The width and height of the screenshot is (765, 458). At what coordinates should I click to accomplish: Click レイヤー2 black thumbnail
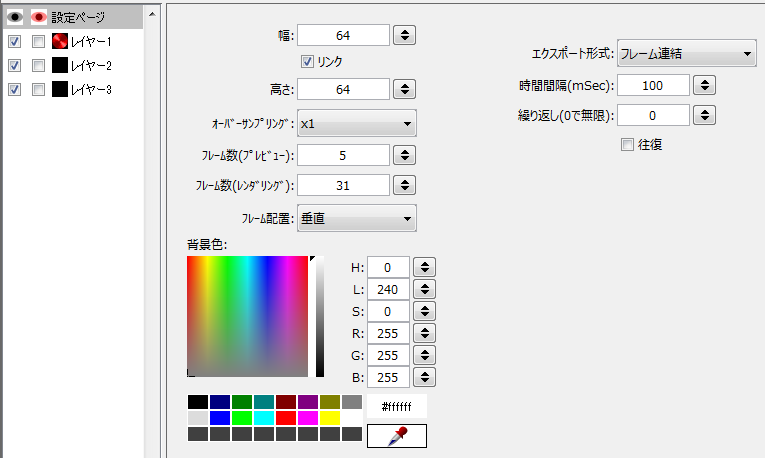tap(60, 65)
